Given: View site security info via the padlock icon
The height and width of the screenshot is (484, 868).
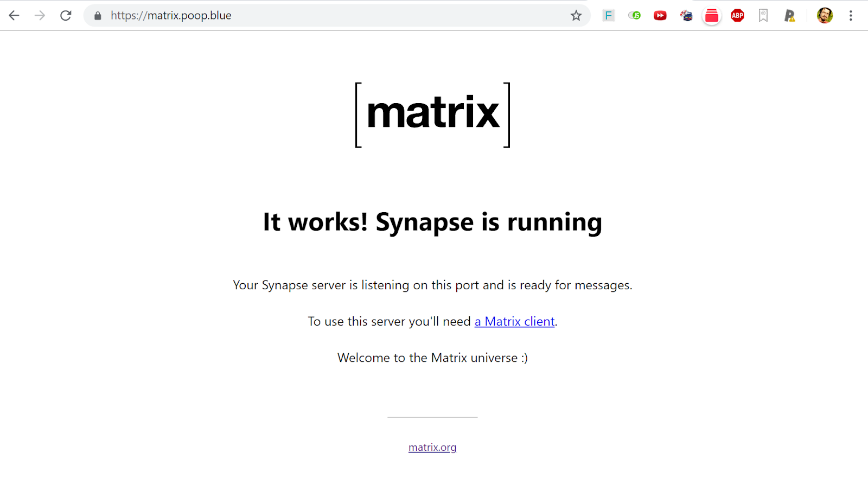Looking at the screenshot, I should point(98,16).
